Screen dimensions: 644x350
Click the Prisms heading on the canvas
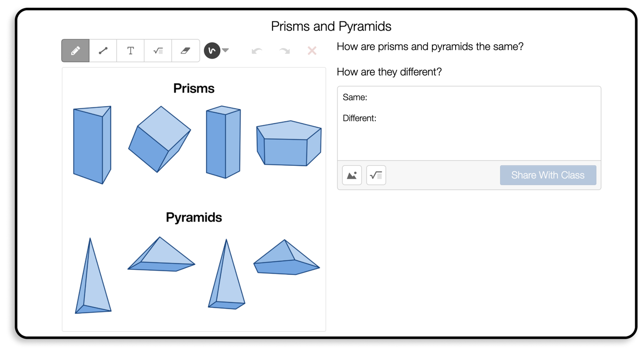click(194, 88)
